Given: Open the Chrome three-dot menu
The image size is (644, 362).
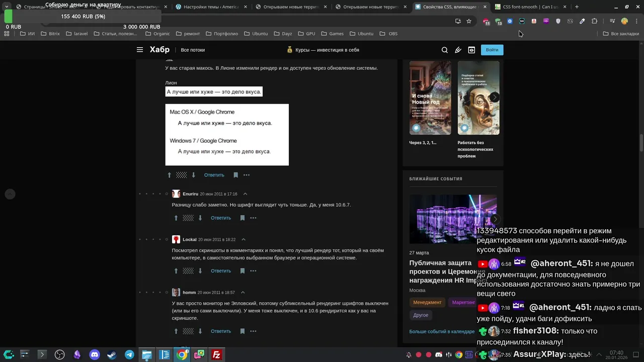Looking at the screenshot, I should [x=636, y=21].
